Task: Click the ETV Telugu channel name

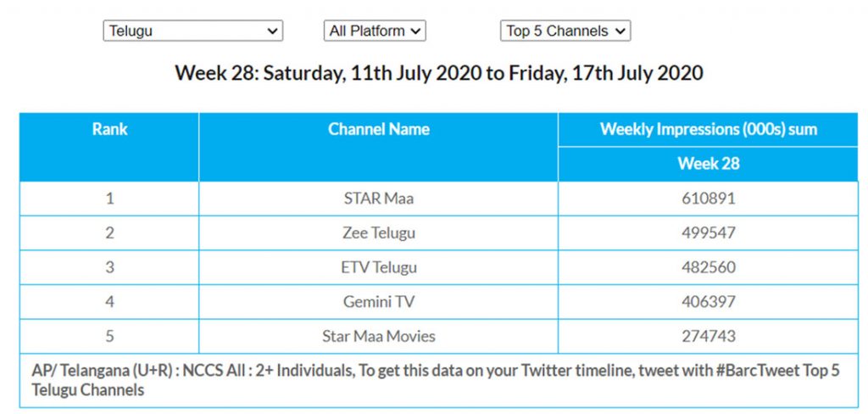Action: [378, 267]
